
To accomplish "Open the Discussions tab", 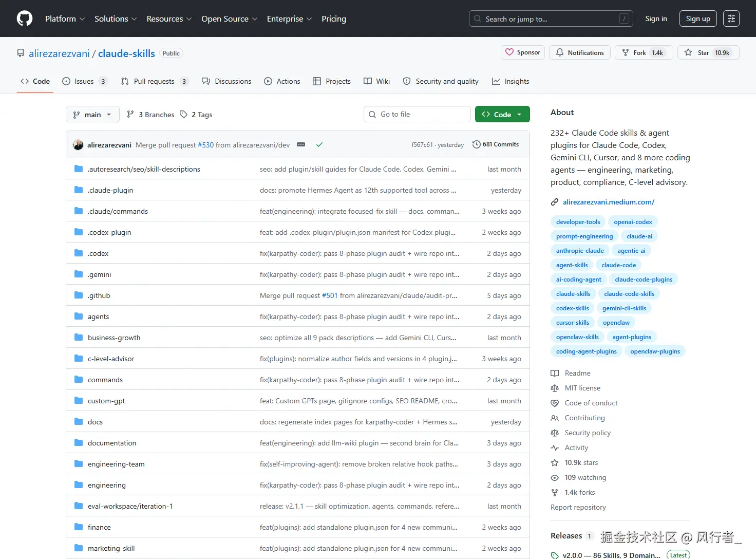I will click(x=226, y=81).
